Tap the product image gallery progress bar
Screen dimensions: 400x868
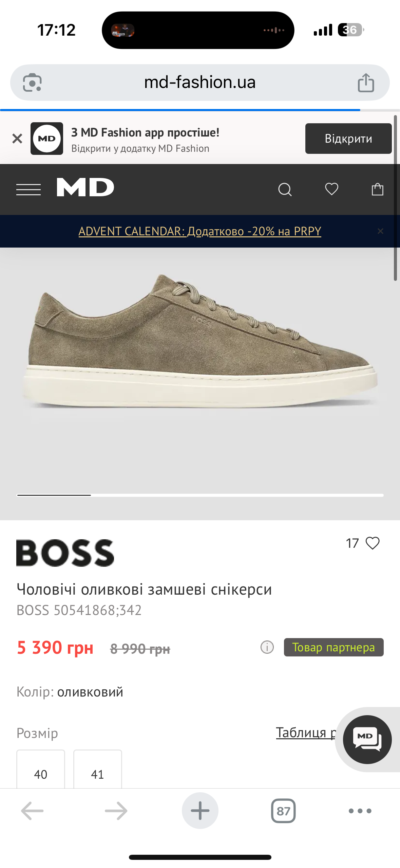pyautogui.click(x=200, y=495)
